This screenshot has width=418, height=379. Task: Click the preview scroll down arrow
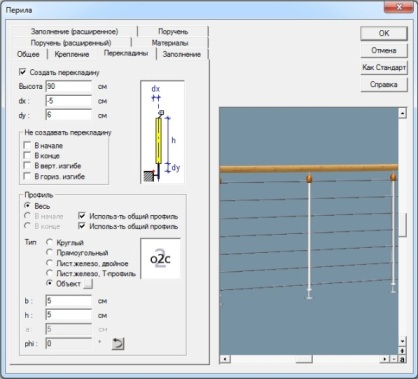tap(402, 341)
